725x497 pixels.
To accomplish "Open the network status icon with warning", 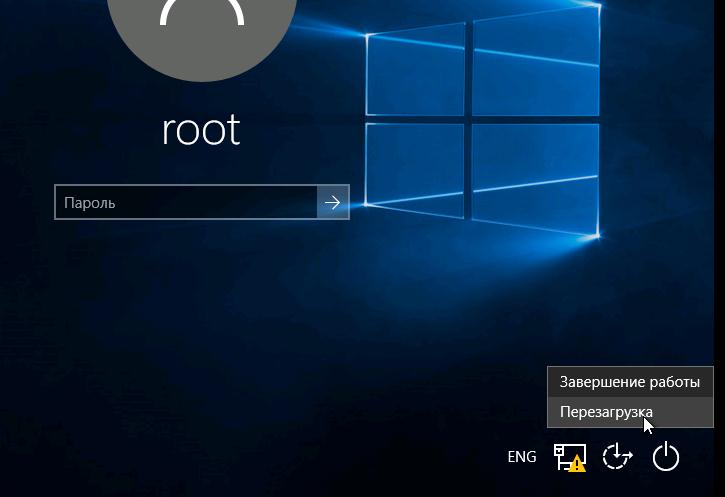I will click(570, 457).
